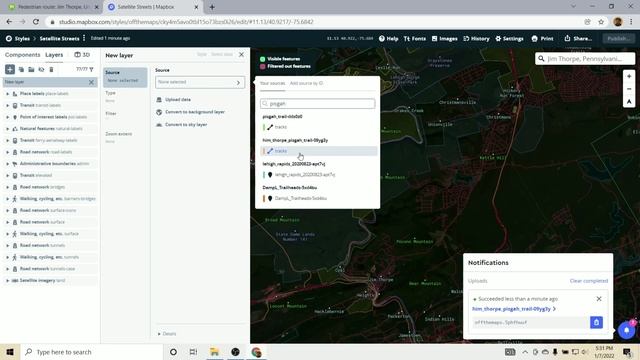Open the style options three-dot menu

pos(84,38)
